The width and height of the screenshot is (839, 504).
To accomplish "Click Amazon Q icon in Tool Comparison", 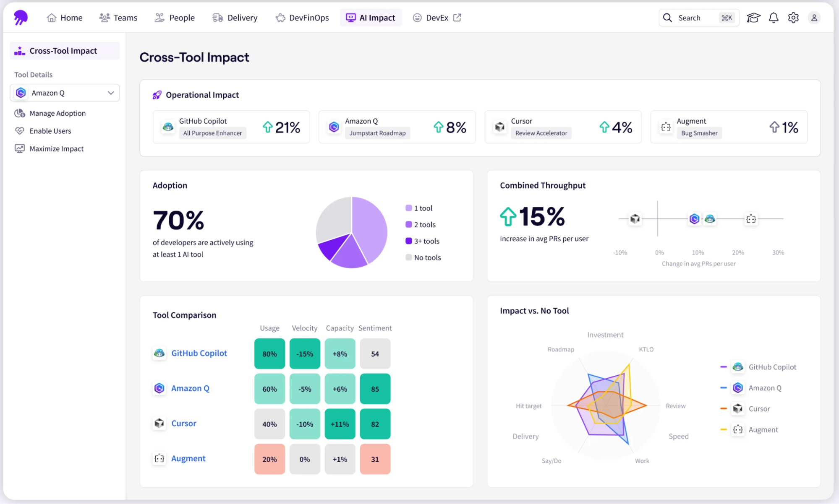I will coord(159,388).
